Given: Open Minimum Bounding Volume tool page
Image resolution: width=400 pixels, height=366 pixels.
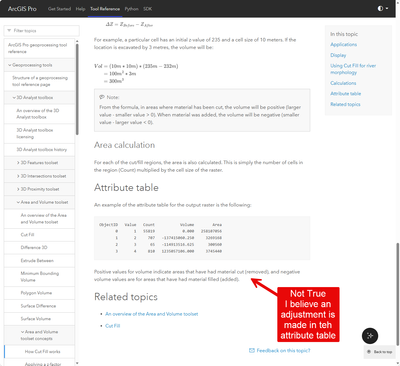Looking at the screenshot, I should (39, 277).
